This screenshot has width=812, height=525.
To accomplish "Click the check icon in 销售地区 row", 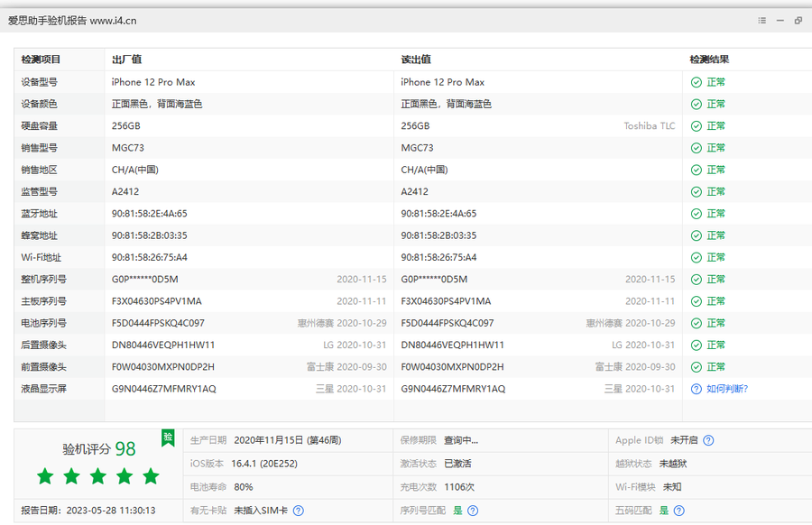I will pos(697,170).
